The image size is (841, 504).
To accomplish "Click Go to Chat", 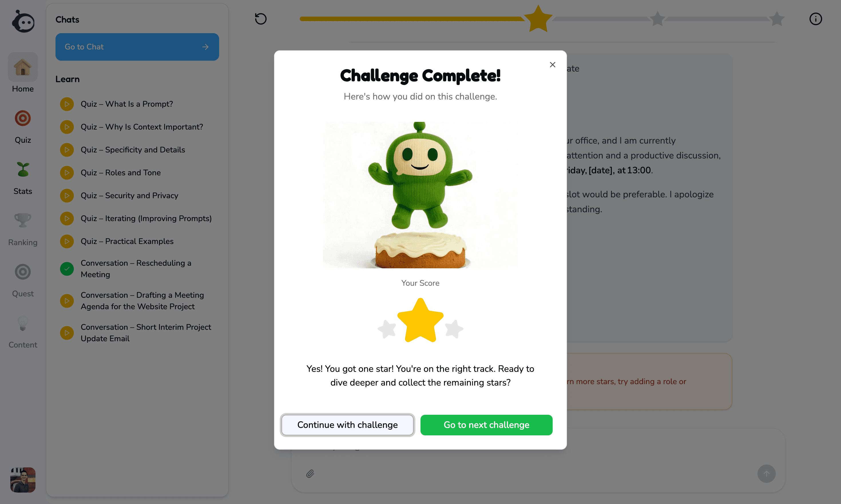I will 137,47.
